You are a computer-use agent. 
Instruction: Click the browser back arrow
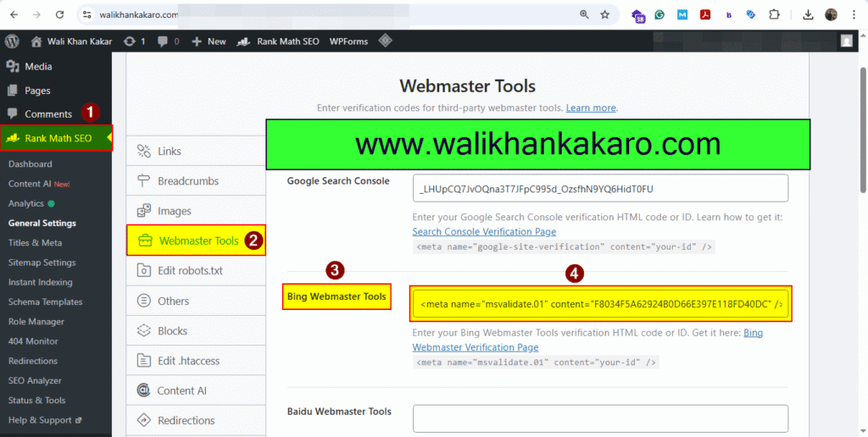click(x=14, y=15)
